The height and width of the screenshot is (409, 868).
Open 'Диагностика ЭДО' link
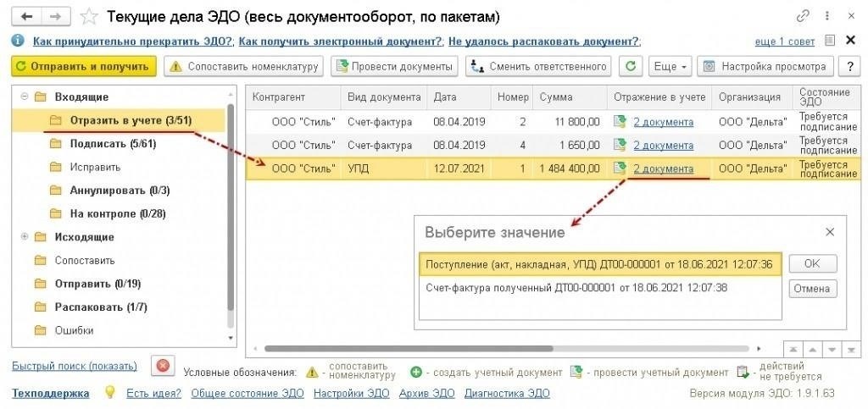(507, 393)
